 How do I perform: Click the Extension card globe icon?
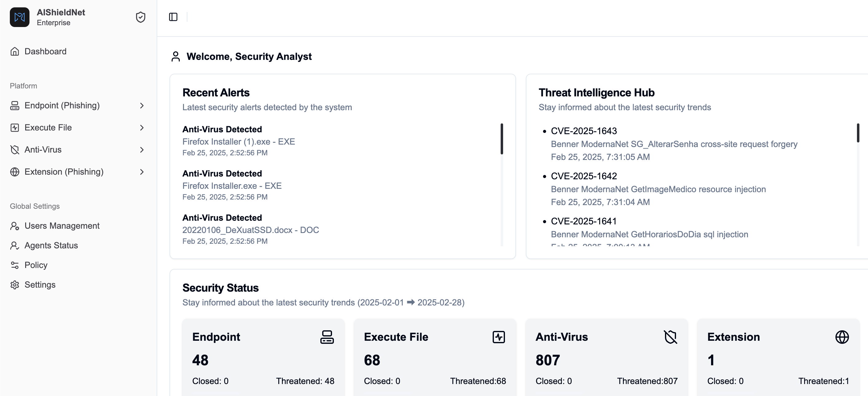click(842, 337)
